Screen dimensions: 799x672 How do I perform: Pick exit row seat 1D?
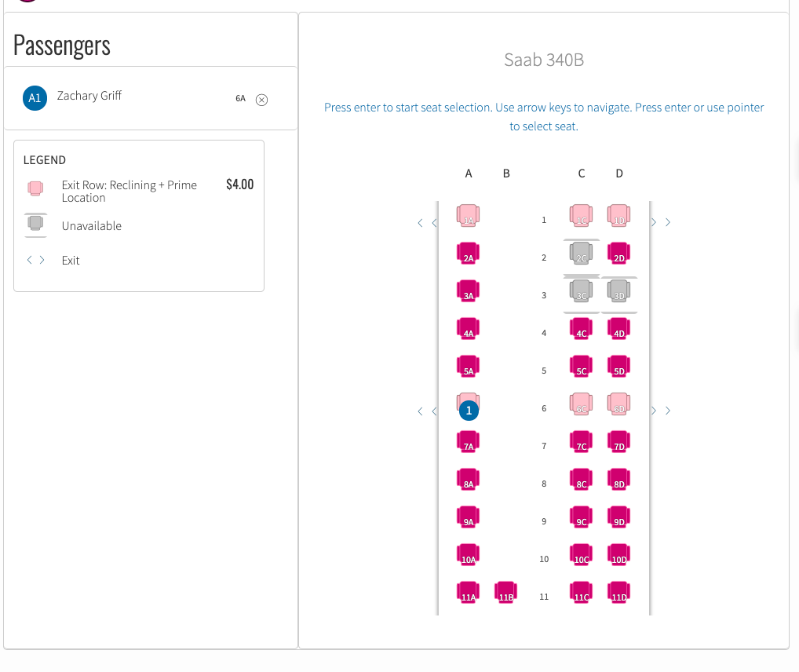coord(619,216)
